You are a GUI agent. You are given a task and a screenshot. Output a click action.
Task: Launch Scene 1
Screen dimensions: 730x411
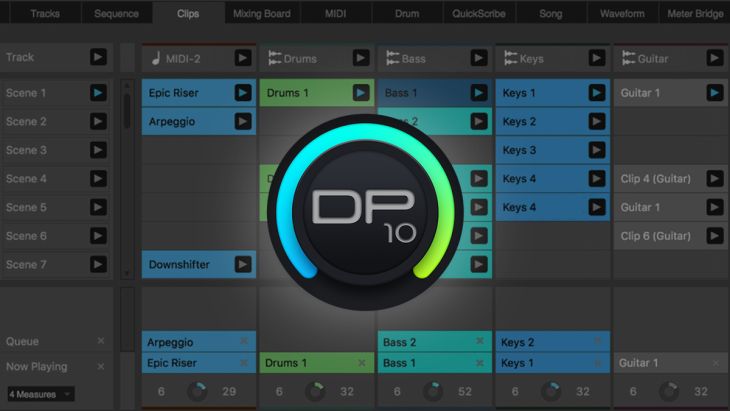pos(98,93)
